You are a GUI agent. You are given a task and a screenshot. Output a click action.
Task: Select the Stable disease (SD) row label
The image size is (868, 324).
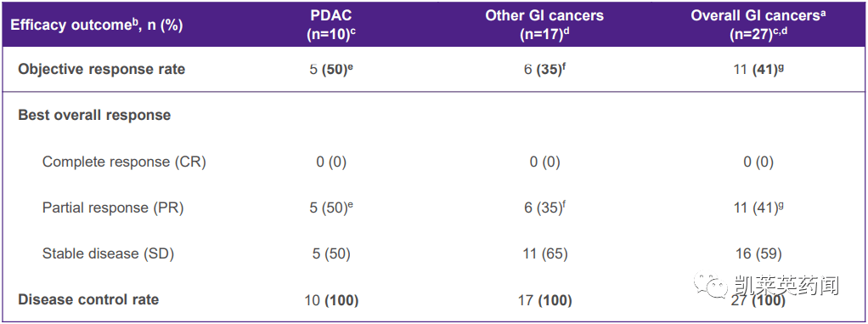click(x=109, y=253)
